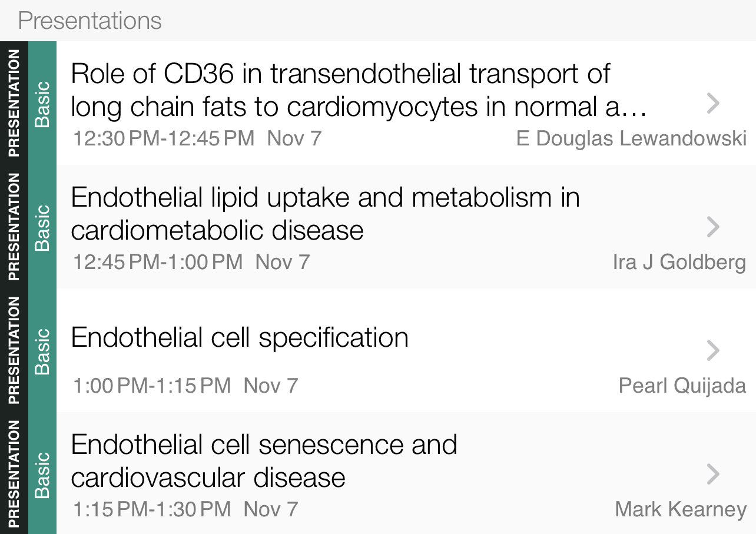
Task: Open the Endothelial cell specification presentation
Action: click(240, 338)
